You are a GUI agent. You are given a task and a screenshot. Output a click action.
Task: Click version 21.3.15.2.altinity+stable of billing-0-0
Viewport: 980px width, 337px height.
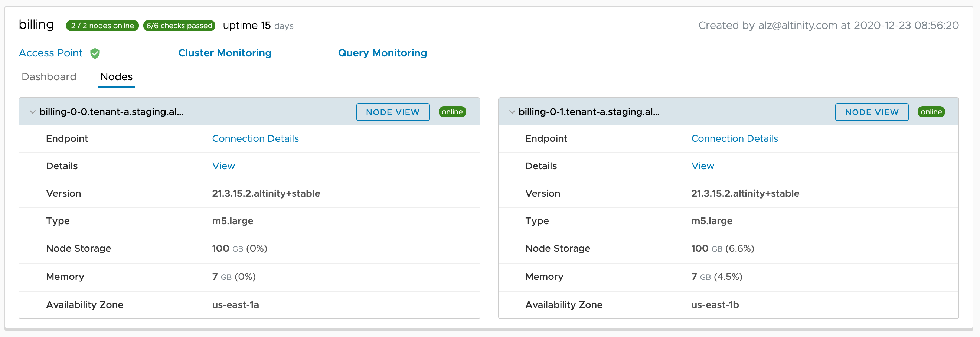pyautogui.click(x=266, y=194)
